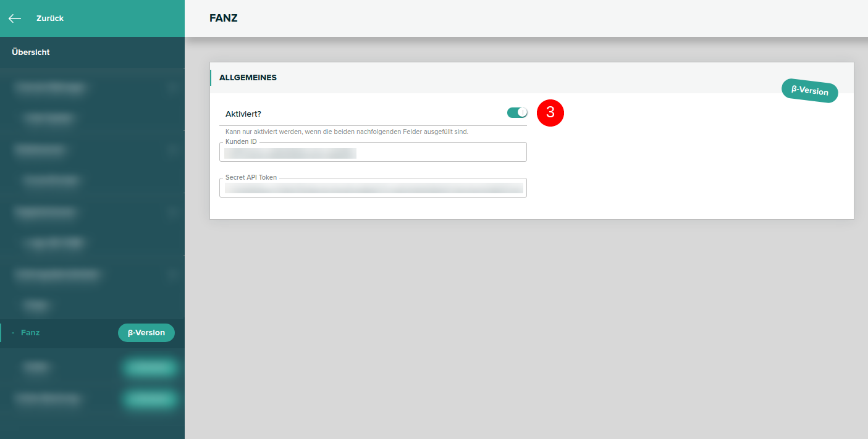The width and height of the screenshot is (868, 439).
Task: Open the bottommost blurred sidebar item
Action: (x=48, y=399)
